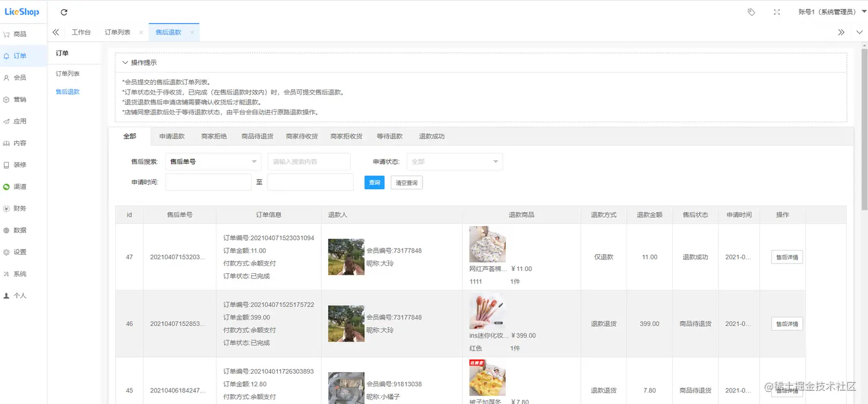Open 售后详情 for order id 46
Image resolution: width=868 pixels, height=404 pixels.
(x=787, y=324)
